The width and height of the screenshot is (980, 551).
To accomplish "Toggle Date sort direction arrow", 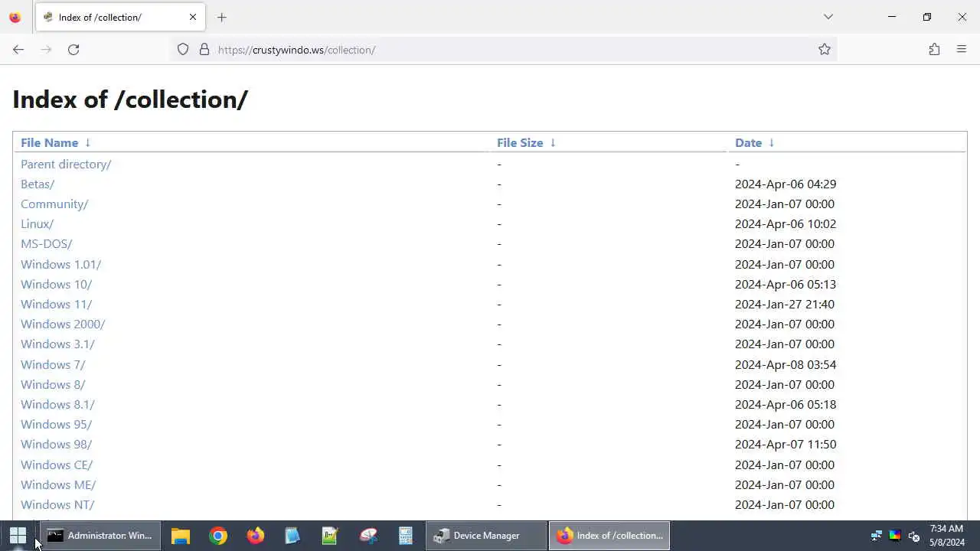I will pos(771,143).
